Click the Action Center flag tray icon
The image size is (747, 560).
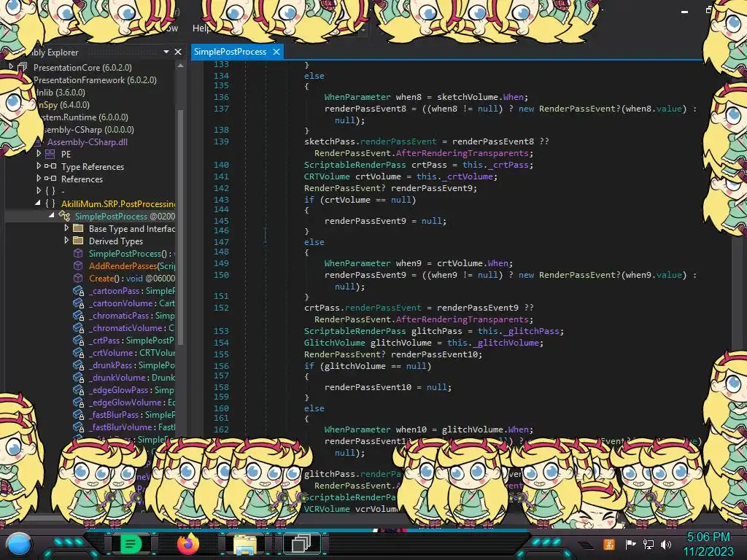[630, 544]
